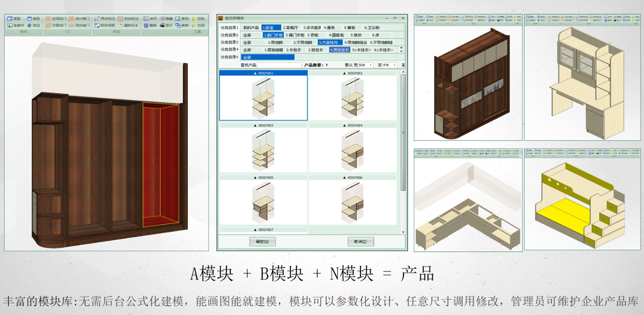Select the 切柱 cut column tool

tap(198, 19)
